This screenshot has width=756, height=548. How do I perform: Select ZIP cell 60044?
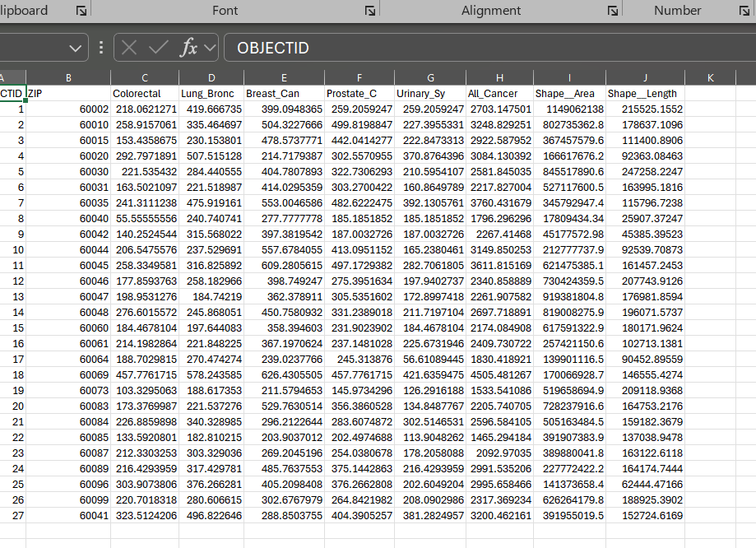coord(68,250)
